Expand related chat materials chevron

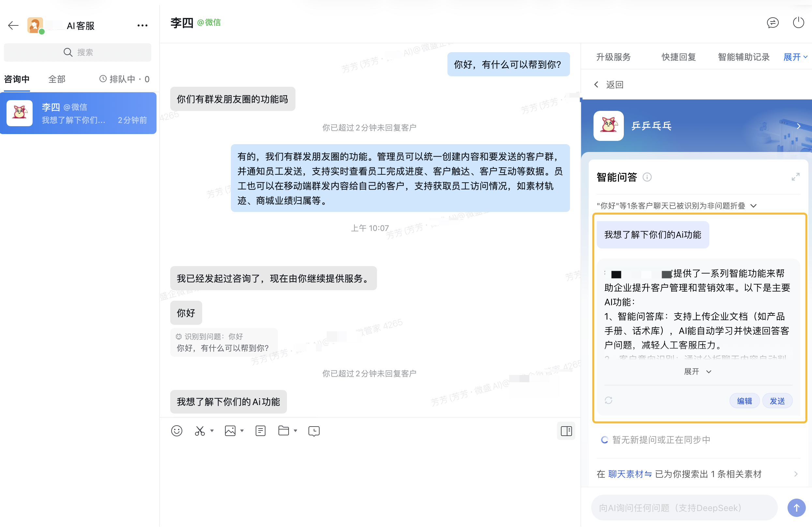[x=796, y=474]
